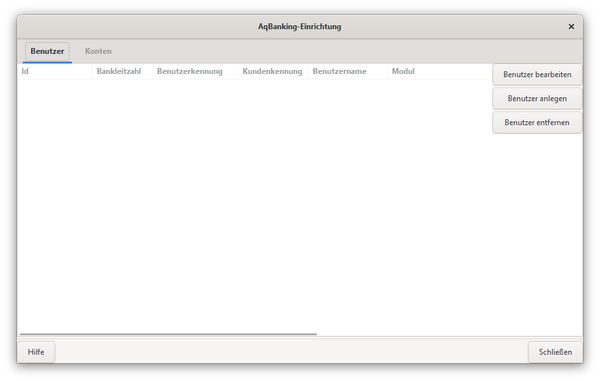Sort by the Benutzerkennung column header
Viewport: 600px width, 382px height.
[x=196, y=72]
